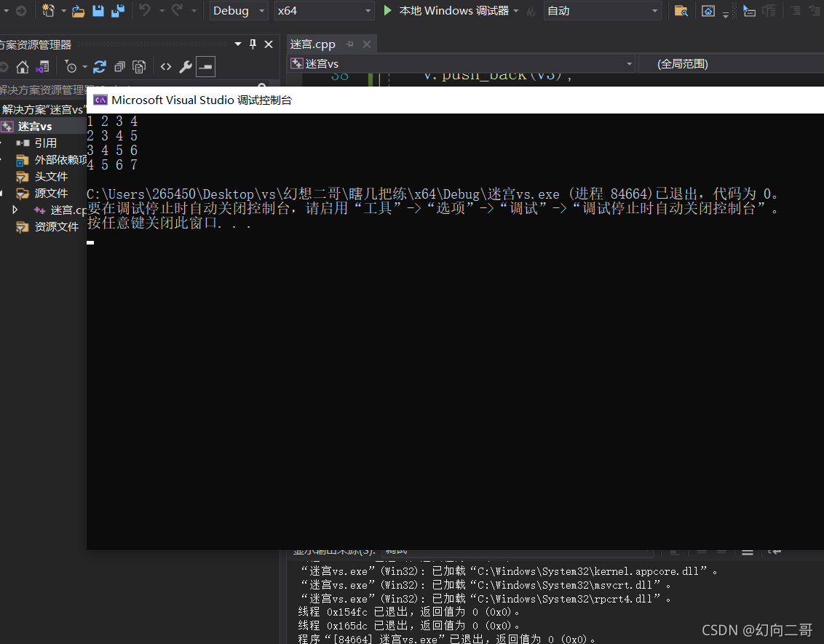The width and height of the screenshot is (824, 644).
Task: Select the 资源文件 folder node
Action: tap(57, 227)
